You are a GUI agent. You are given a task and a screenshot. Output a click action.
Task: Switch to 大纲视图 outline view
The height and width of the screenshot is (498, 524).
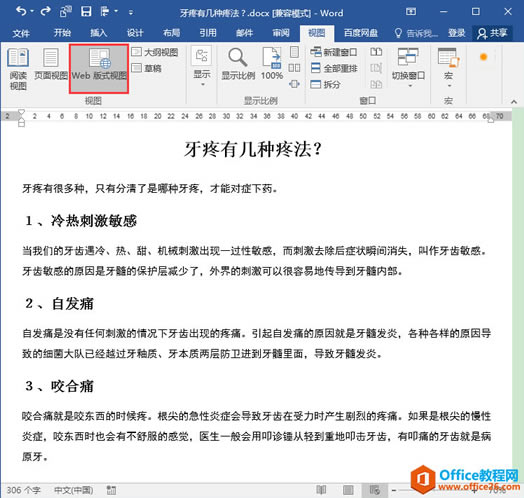click(x=154, y=52)
